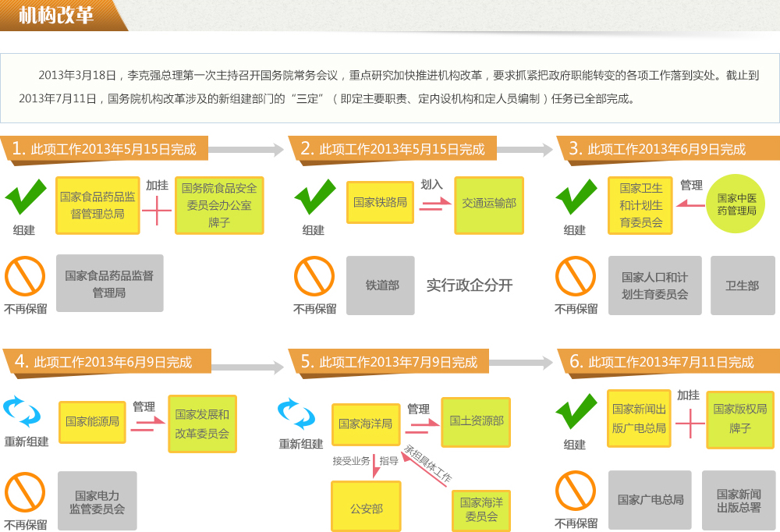Click gray box 国家食品药品监督管理局
Screen dimensions: 780x532
[109, 284]
